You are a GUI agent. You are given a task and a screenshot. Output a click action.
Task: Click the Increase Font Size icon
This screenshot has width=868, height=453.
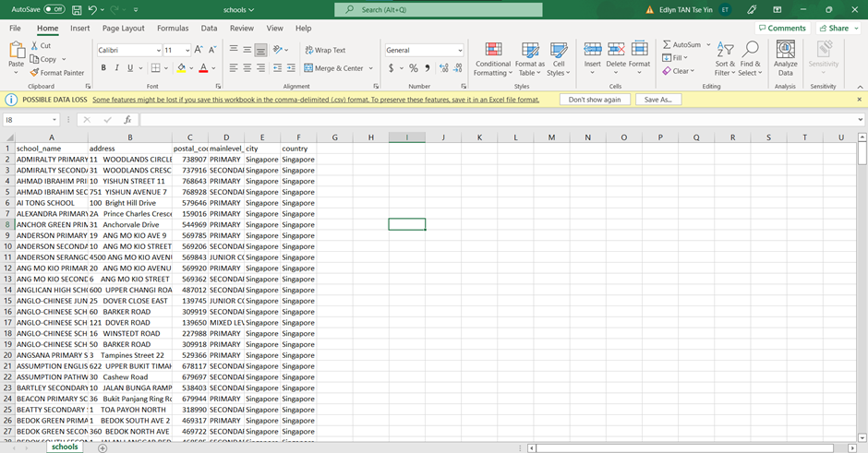point(199,50)
